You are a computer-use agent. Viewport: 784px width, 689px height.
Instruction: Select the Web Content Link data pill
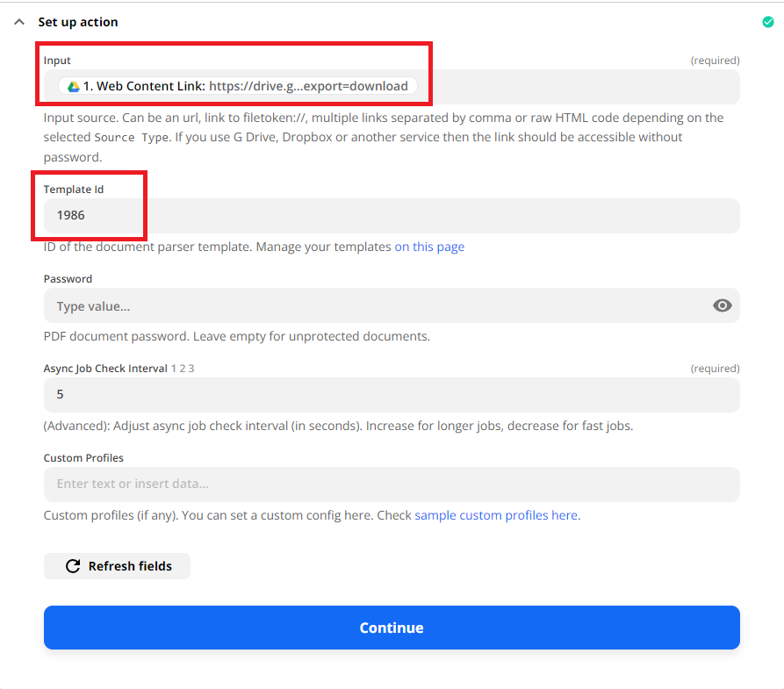pyautogui.click(x=238, y=86)
